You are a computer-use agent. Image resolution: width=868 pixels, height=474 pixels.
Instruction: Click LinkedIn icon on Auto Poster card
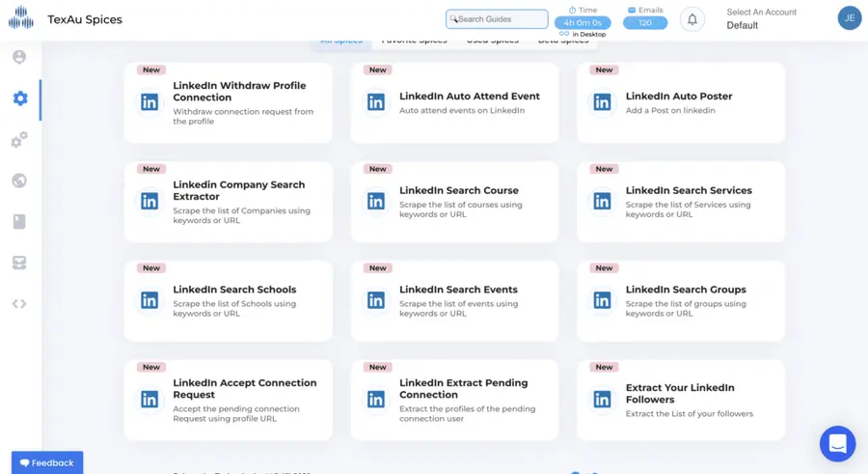[602, 102]
